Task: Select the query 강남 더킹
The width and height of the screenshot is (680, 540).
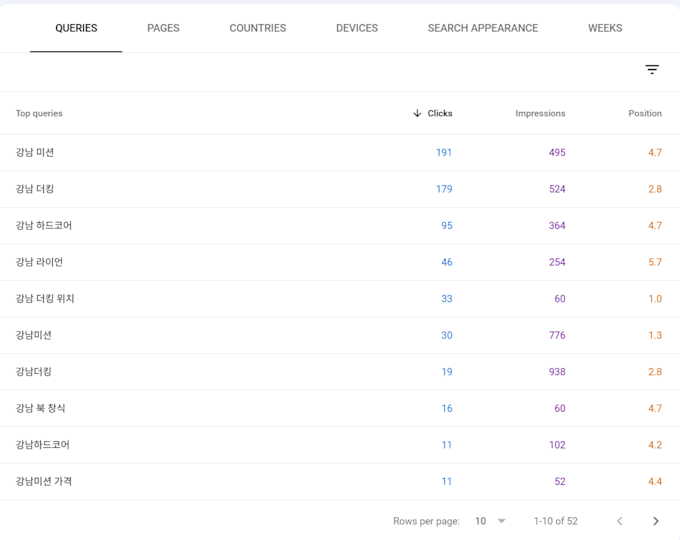Action: 35,189
